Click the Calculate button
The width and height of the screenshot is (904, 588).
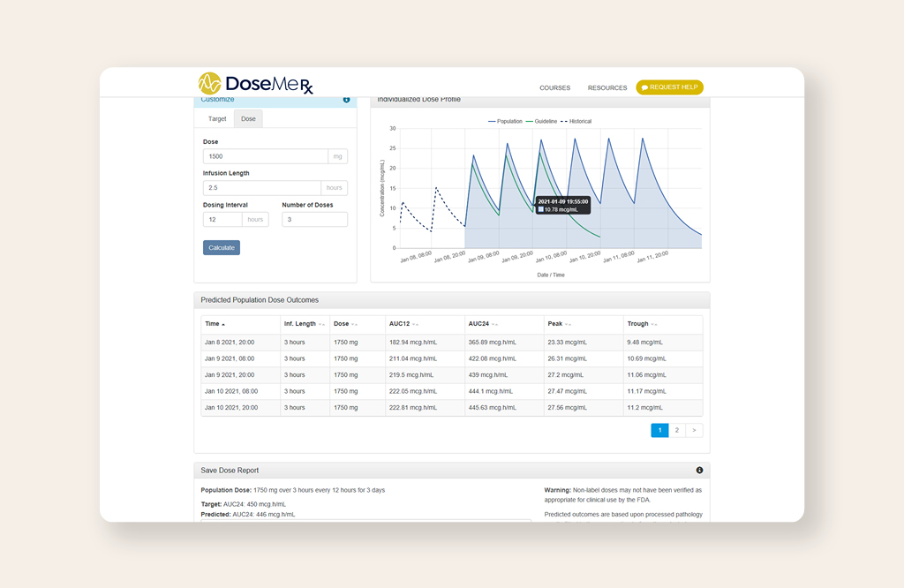[222, 248]
